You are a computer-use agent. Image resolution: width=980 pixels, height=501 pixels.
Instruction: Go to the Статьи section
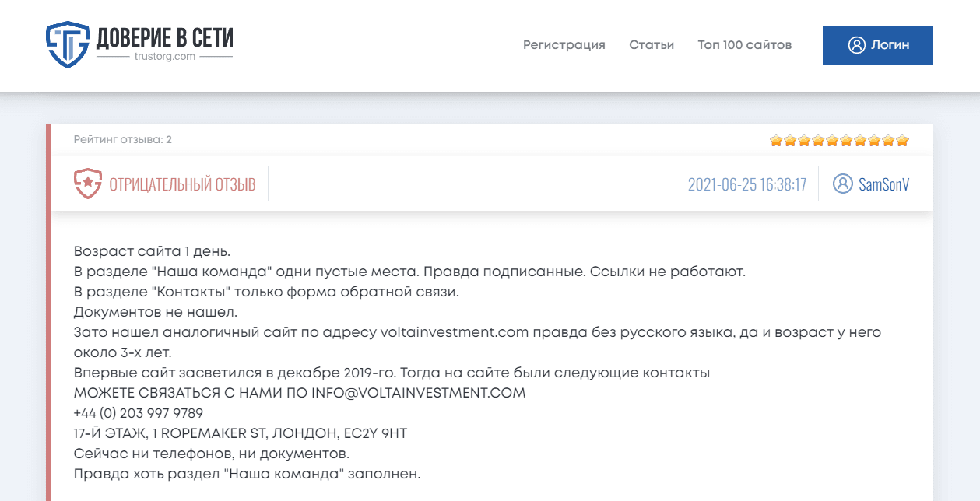click(652, 45)
